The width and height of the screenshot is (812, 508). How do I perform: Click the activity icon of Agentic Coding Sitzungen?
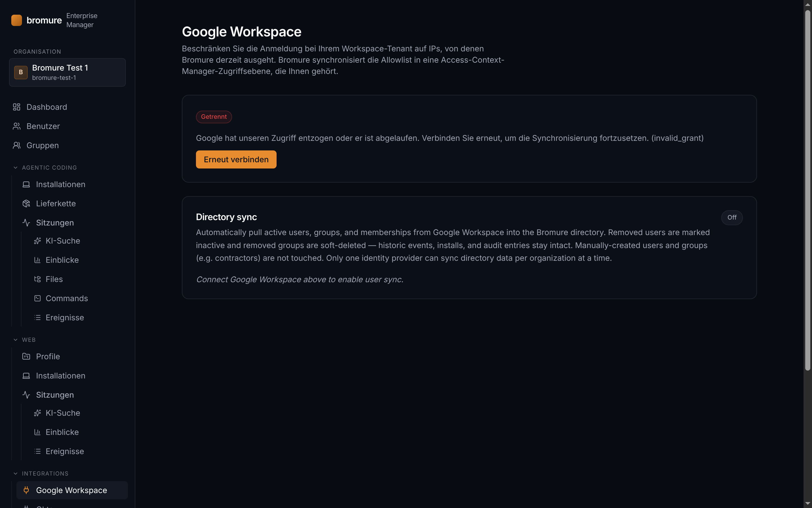(x=26, y=223)
